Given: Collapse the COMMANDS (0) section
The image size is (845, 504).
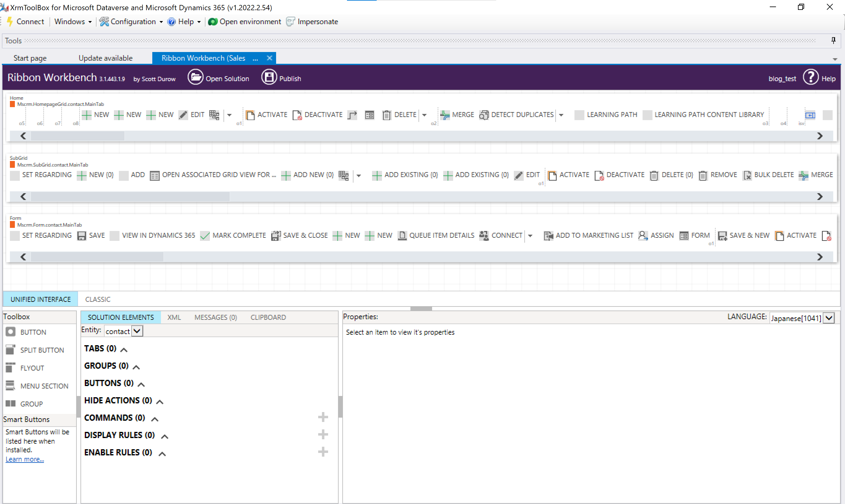Looking at the screenshot, I should (154, 419).
